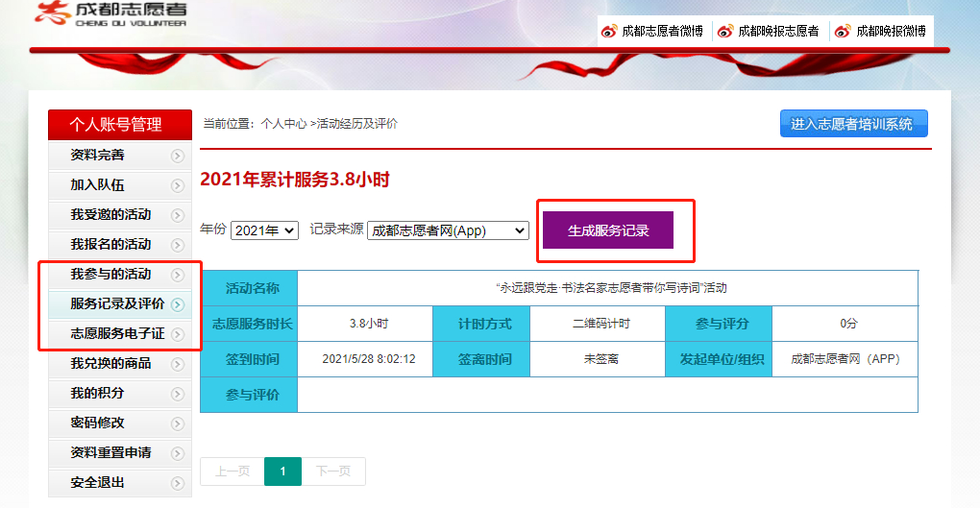Image resolution: width=980 pixels, height=508 pixels.
Task: Click sign-in time 2021/5/28 8:02:12
Action: pyautogui.click(x=365, y=359)
